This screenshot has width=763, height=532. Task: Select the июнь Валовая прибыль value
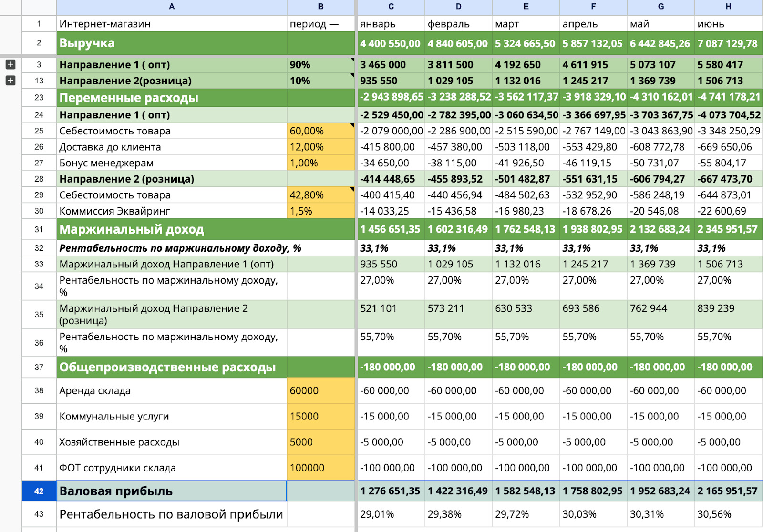click(x=728, y=491)
